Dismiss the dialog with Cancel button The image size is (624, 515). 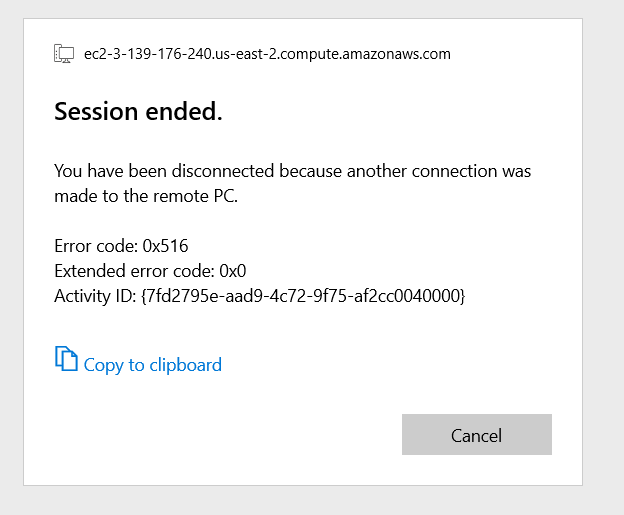(x=477, y=435)
